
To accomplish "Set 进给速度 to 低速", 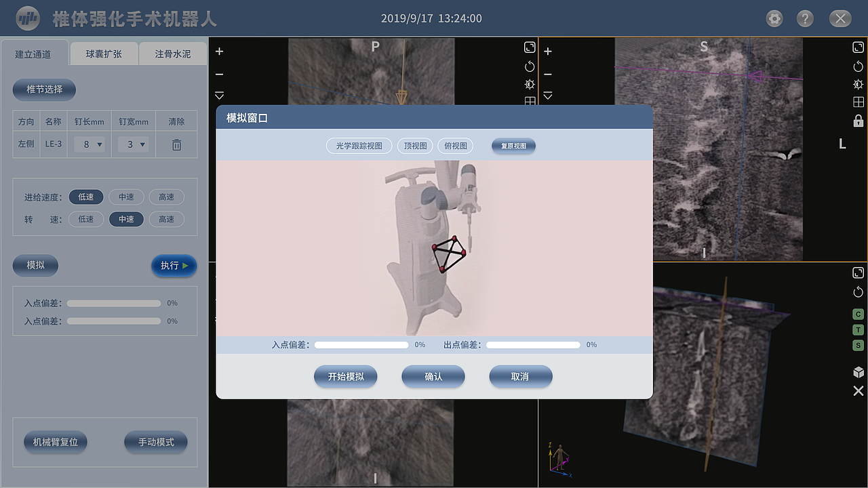I will [x=86, y=197].
